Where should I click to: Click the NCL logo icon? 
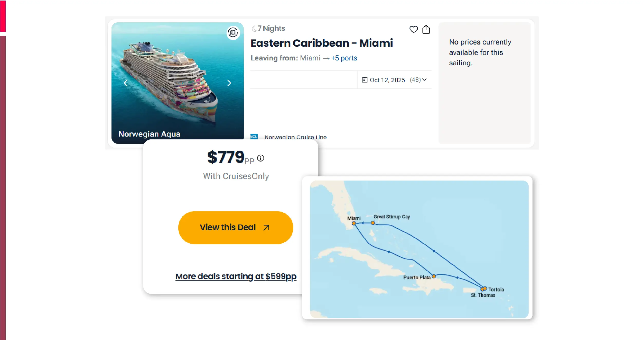(x=254, y=137)
